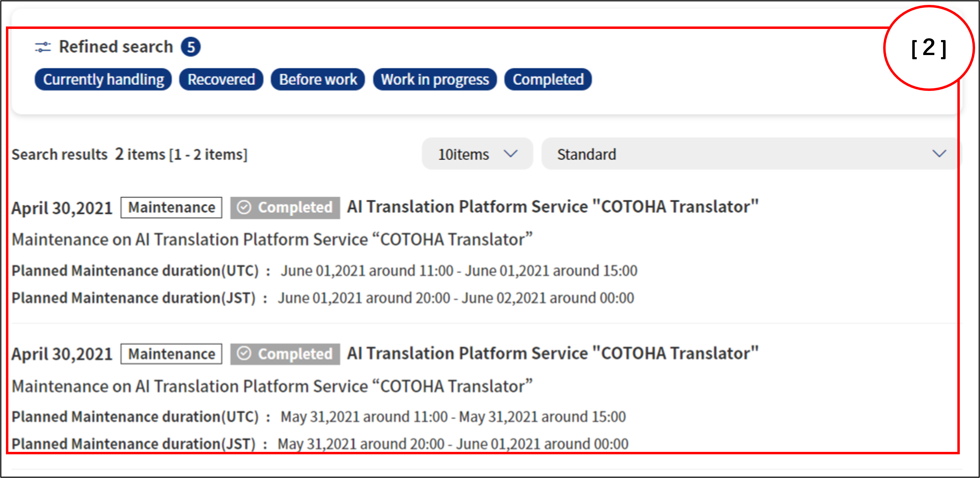Open the Refined search heading

tap(116, 47)
